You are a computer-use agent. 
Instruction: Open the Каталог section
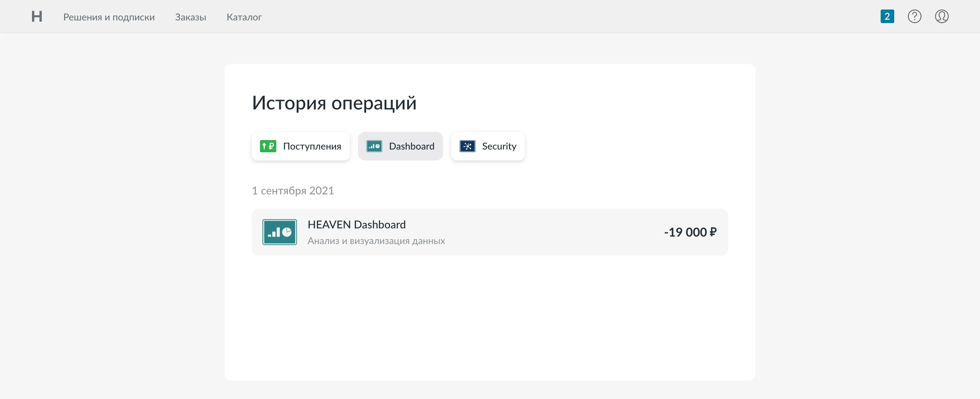click(244, 17)
